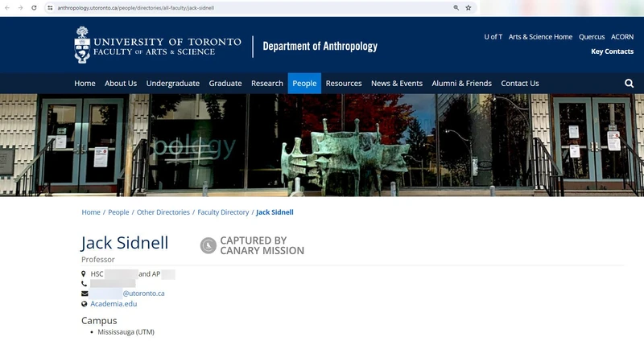Click the Professor title text
This screenshot has width=644, height=341.
point(97,259)
